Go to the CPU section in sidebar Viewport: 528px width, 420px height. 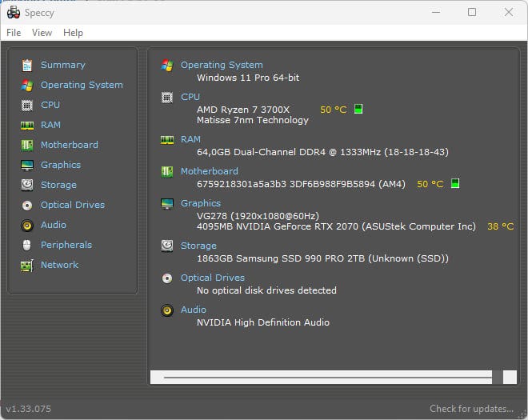(x=50, y=105)
